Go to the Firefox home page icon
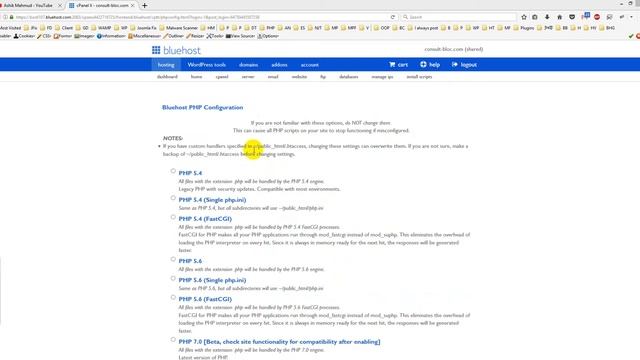 [560, 17]
